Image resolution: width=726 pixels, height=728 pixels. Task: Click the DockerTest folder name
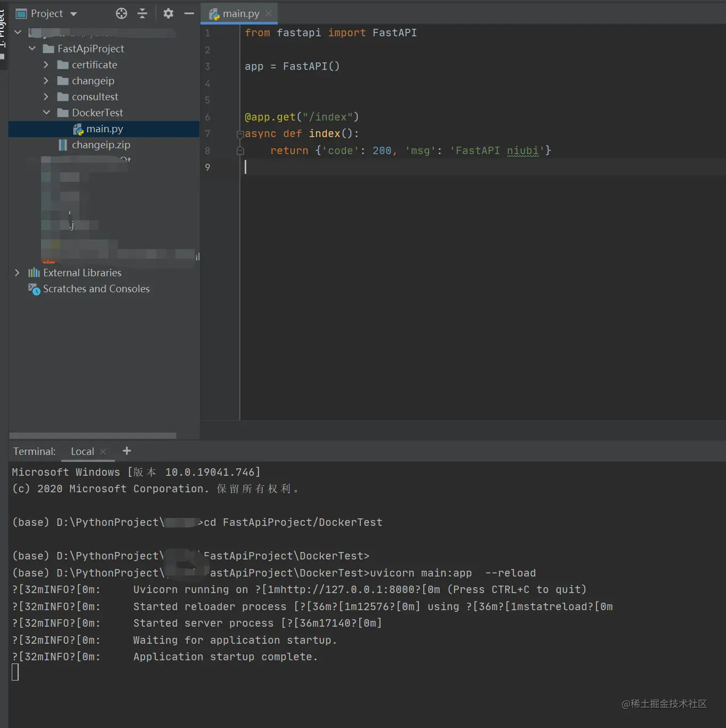pos(98,113)
